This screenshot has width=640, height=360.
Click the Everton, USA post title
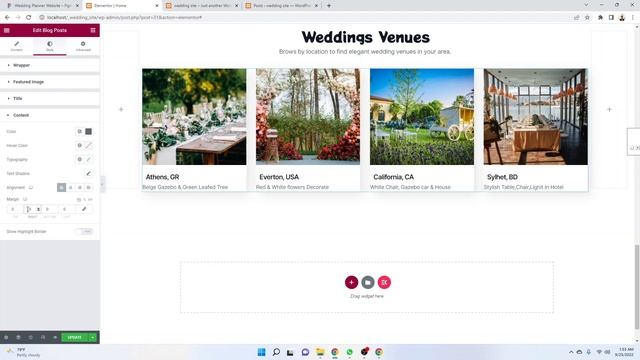coord(279,177)
